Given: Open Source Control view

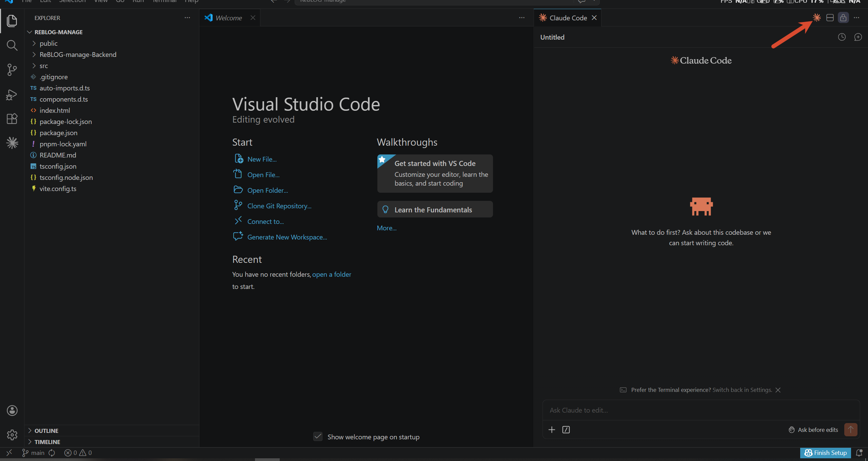Looking at the screenshot, I should (x=12, y=70).
